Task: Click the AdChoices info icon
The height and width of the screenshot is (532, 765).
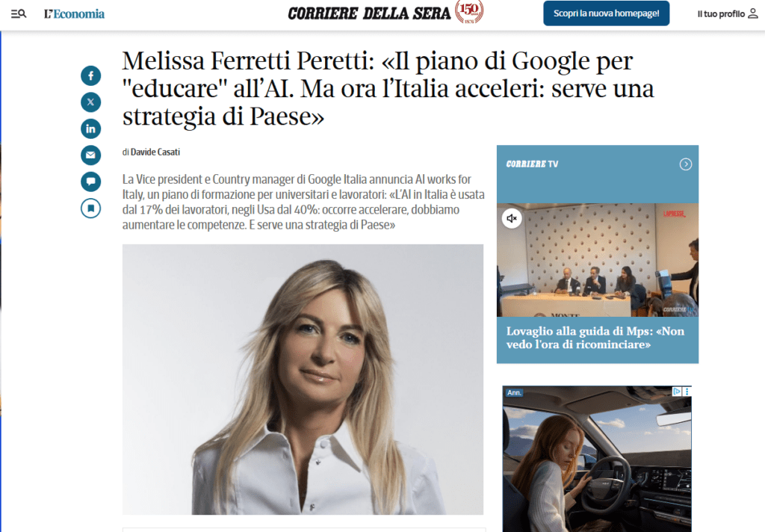Action: click(x=677, y=392)
